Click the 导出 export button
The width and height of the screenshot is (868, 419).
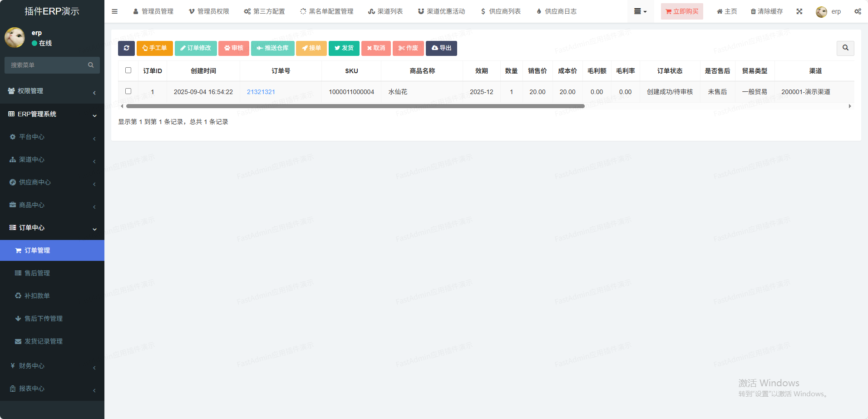441,48
